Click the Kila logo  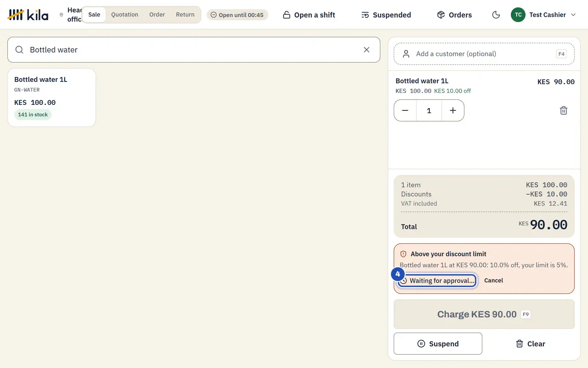28,15
